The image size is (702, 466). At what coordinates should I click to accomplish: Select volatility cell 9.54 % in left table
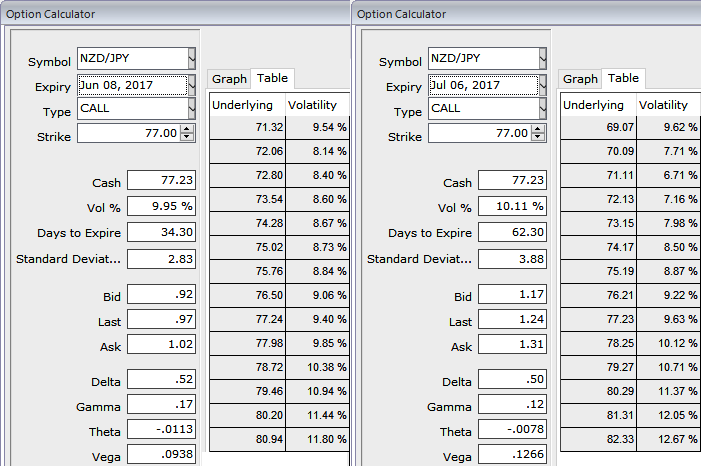coord(317,128)
